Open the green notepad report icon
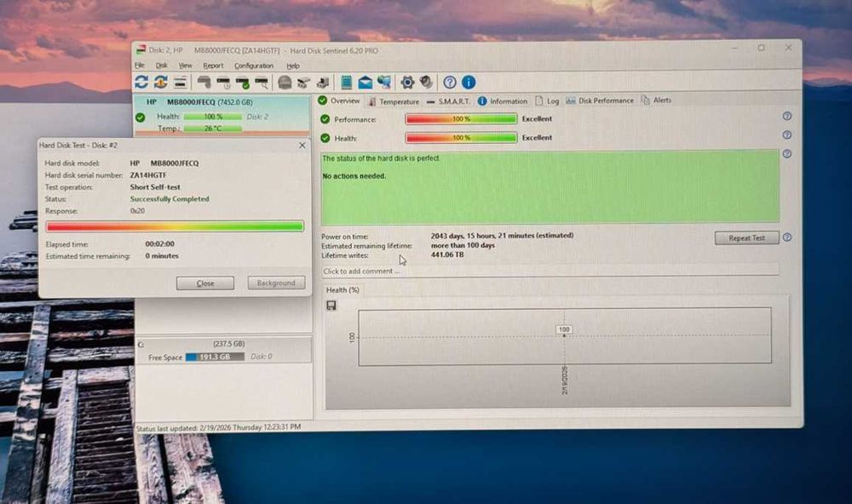 (346, 83)
